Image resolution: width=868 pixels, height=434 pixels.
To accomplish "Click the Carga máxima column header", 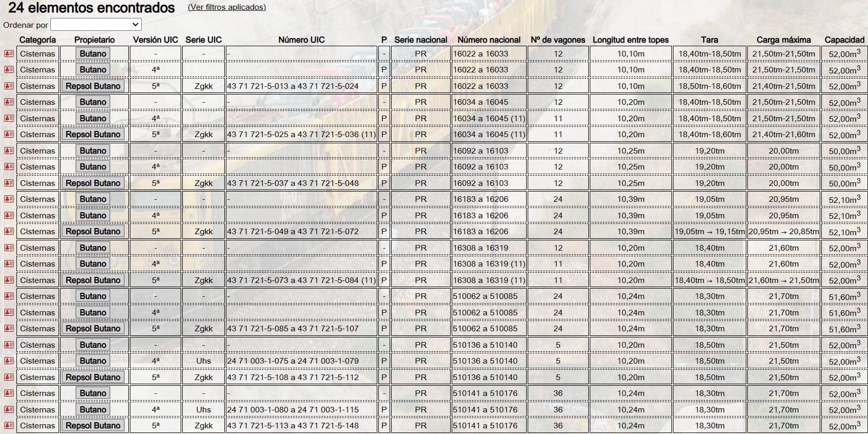I will tap(783, 40).
